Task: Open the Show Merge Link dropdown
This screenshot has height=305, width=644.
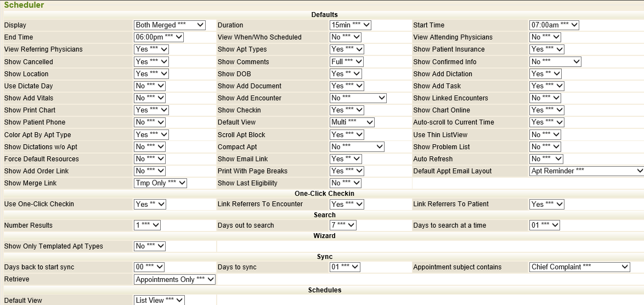Action: pyautogui.click(x=161, y=183)
